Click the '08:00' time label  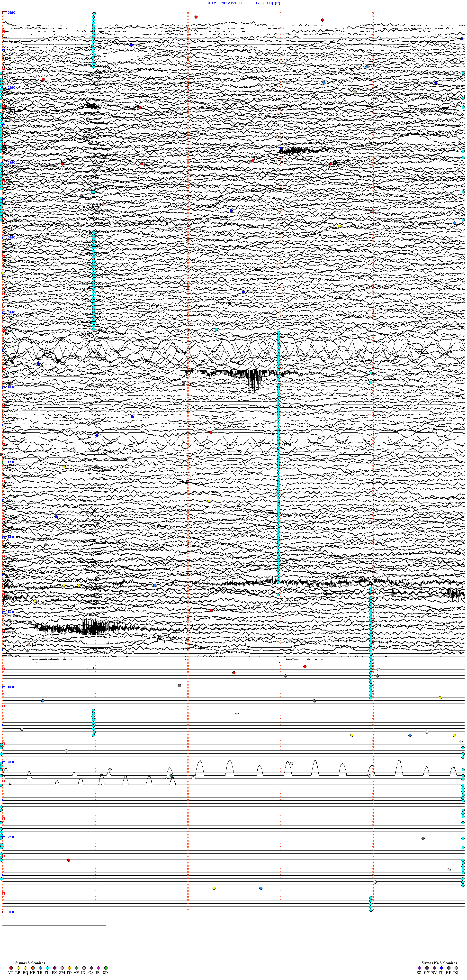tap(11, 312)
